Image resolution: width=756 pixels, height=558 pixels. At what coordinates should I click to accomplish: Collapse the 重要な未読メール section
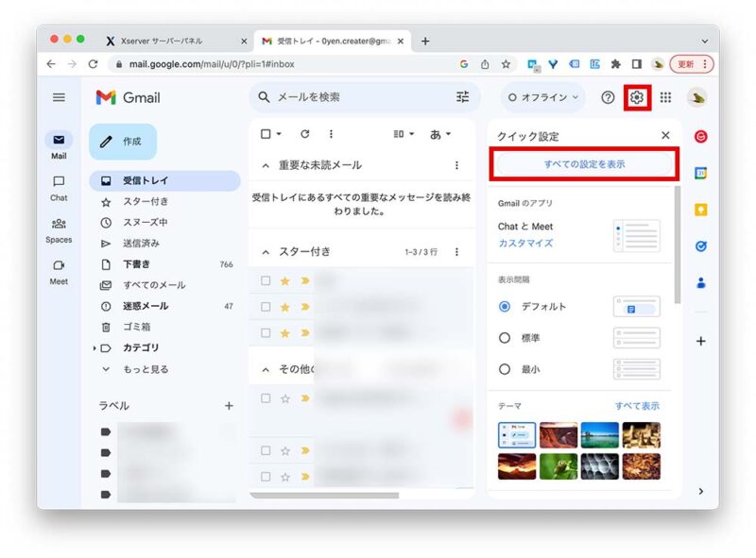(266, 164)
